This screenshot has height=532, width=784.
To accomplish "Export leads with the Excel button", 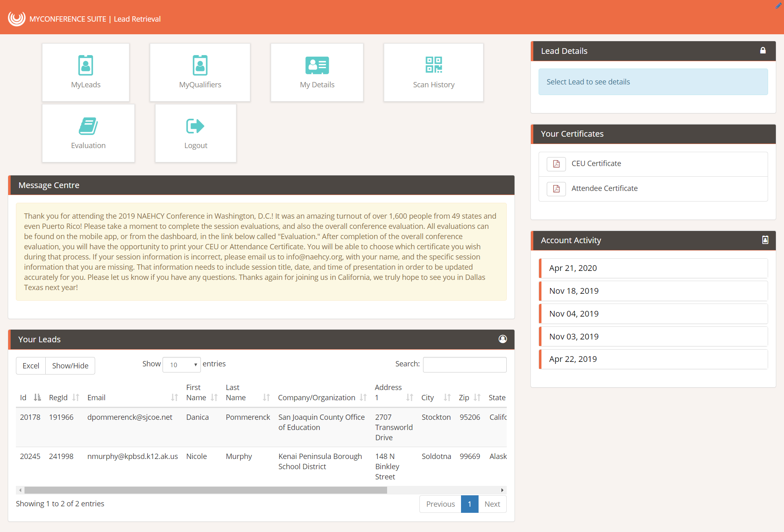I will [x=31, y=366].
